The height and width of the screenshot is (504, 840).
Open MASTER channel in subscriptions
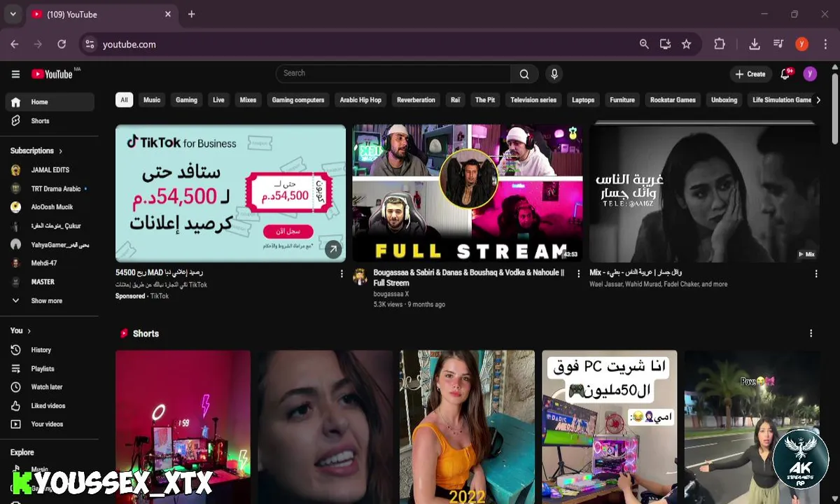coord(50,282)
